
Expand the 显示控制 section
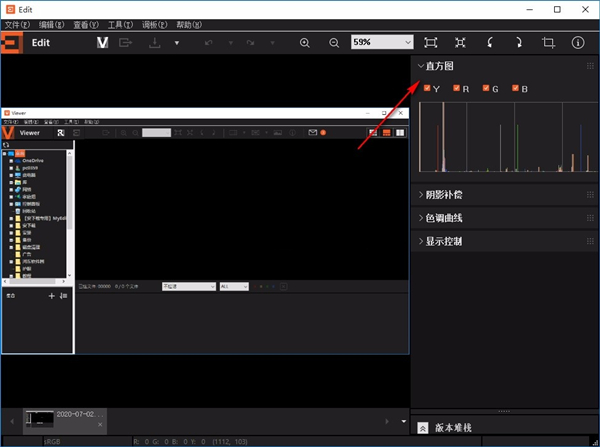(x=444, y=242)
